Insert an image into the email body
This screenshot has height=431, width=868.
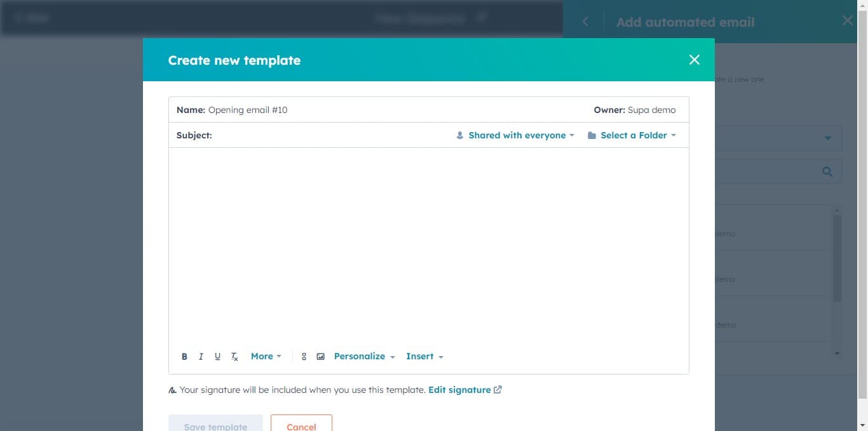pos(320,356)
